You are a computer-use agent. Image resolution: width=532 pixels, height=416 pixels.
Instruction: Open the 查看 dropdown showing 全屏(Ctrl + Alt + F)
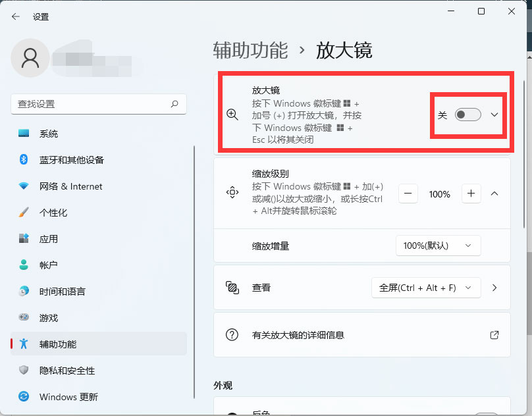coord(426,288)
